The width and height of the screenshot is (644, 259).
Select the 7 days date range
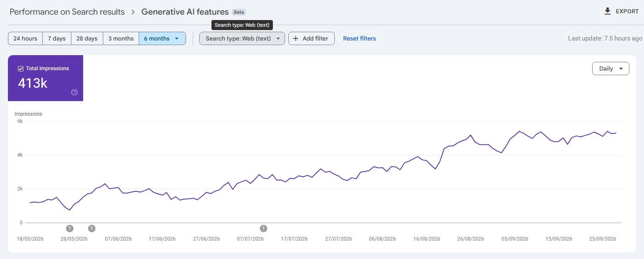(57, 38)
